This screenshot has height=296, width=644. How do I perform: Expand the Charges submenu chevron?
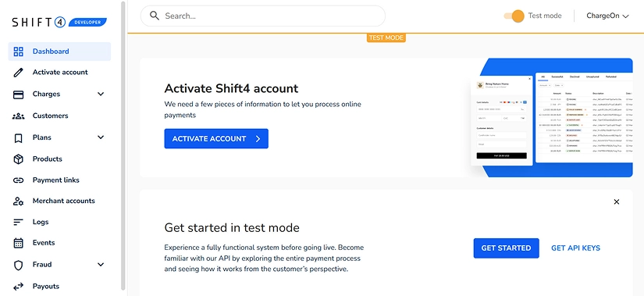coord(101,95)
